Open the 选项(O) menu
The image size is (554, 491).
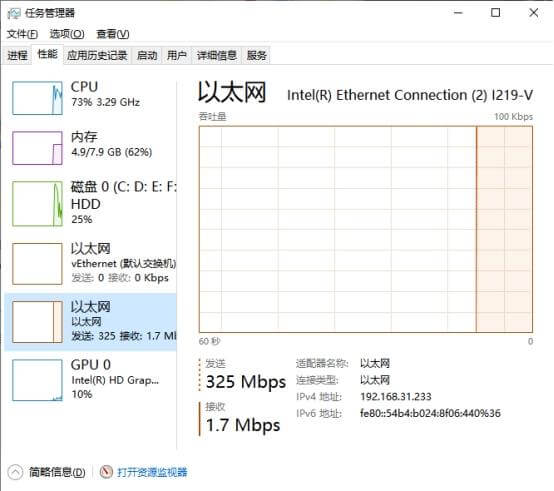(x=67, y=34)
